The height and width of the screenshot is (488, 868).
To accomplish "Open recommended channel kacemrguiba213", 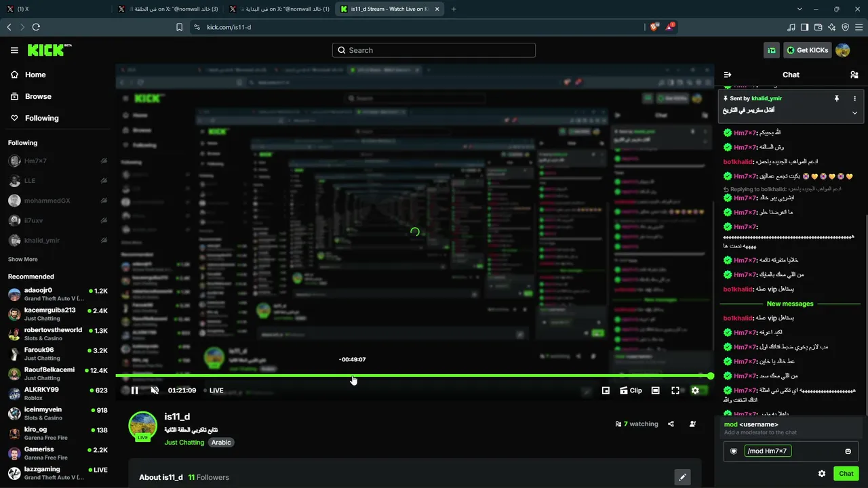I will (57, 314).
